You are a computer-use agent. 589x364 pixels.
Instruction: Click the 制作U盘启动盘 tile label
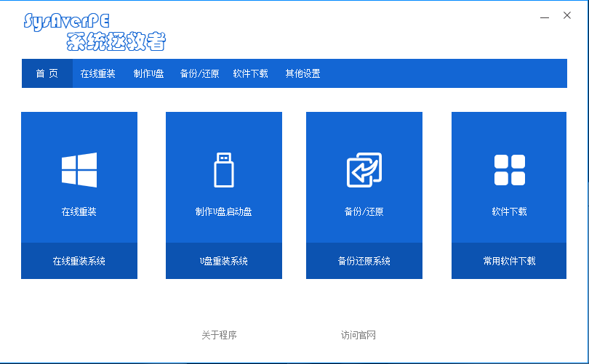[x=224, y=212]
